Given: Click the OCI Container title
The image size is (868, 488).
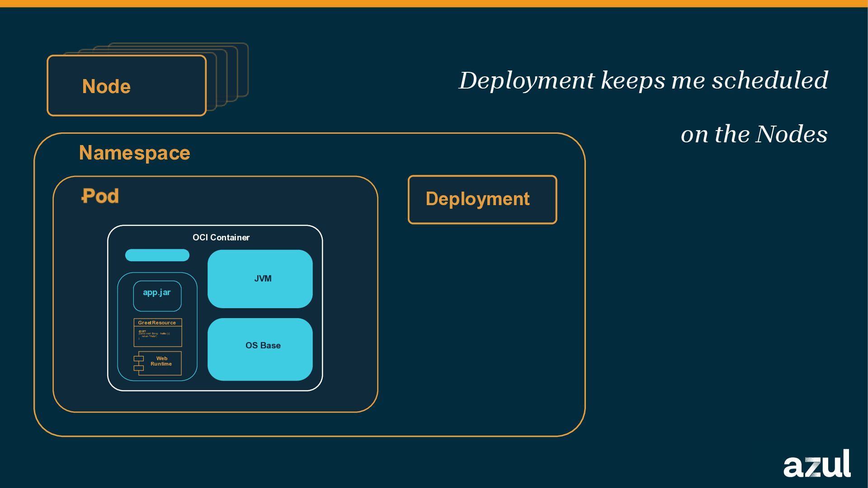Looking at the screenshot, I should pos(221,238).
